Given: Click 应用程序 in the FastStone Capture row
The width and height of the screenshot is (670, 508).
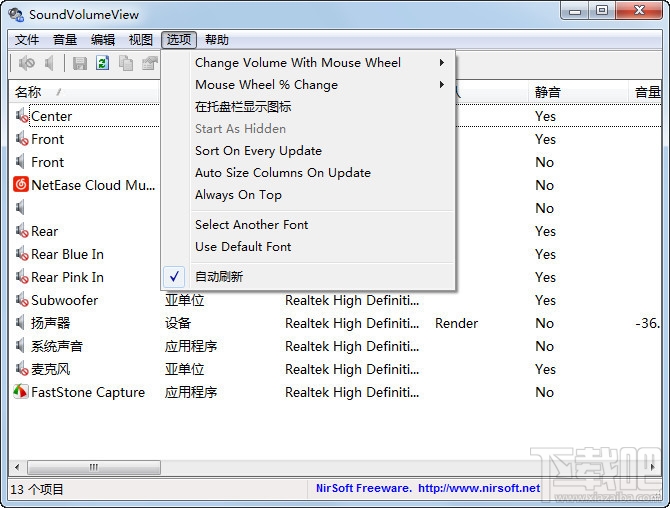Looking at the screenshot, I should tap(191, 392).
